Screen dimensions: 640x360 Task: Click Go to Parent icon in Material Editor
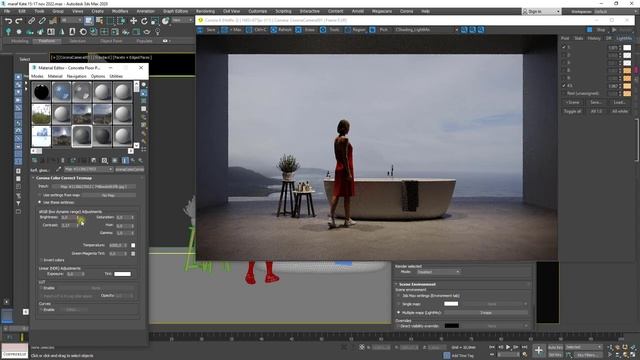[x=133, y=160]
